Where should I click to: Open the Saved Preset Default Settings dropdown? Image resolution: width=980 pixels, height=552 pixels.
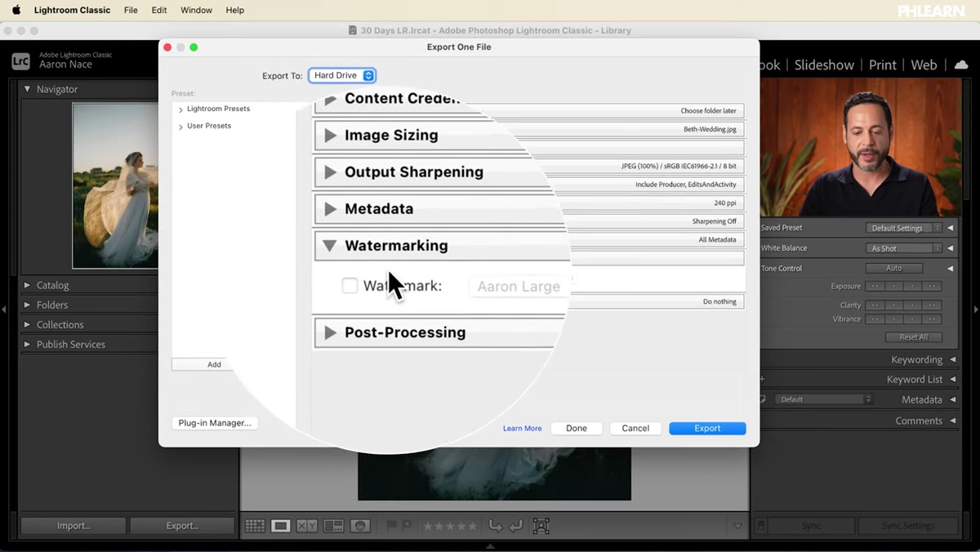pyautogui.click(x=903, y=228)
